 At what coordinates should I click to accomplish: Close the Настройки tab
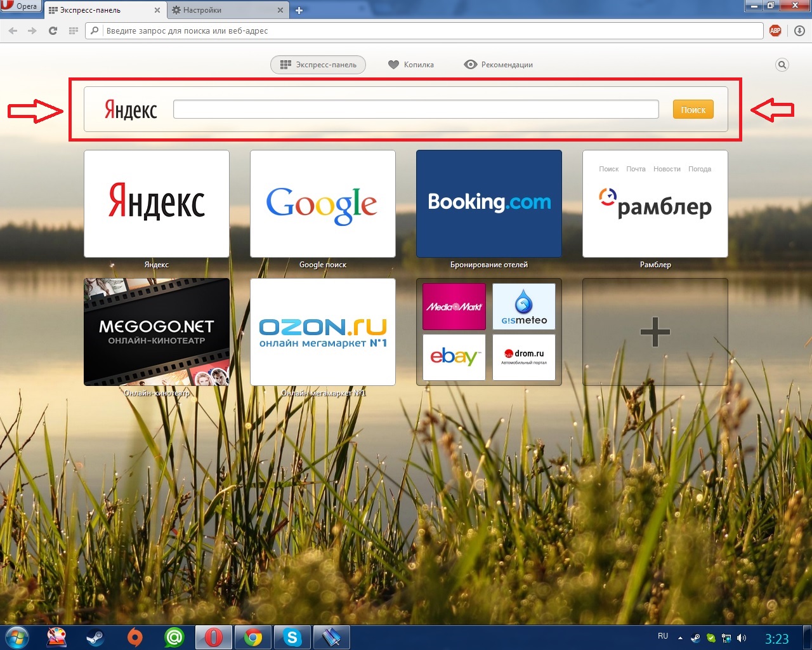280,10
